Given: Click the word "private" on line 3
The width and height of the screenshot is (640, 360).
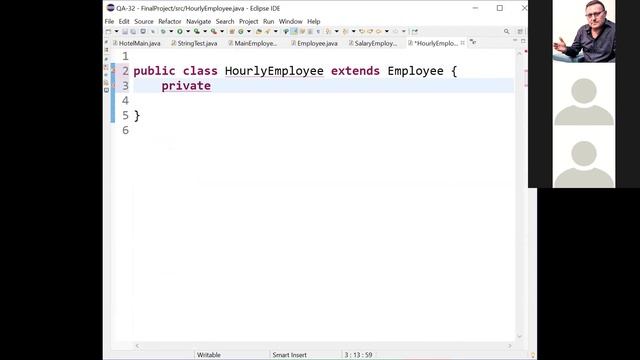Looking at the screenshot, I should (186, 86).
